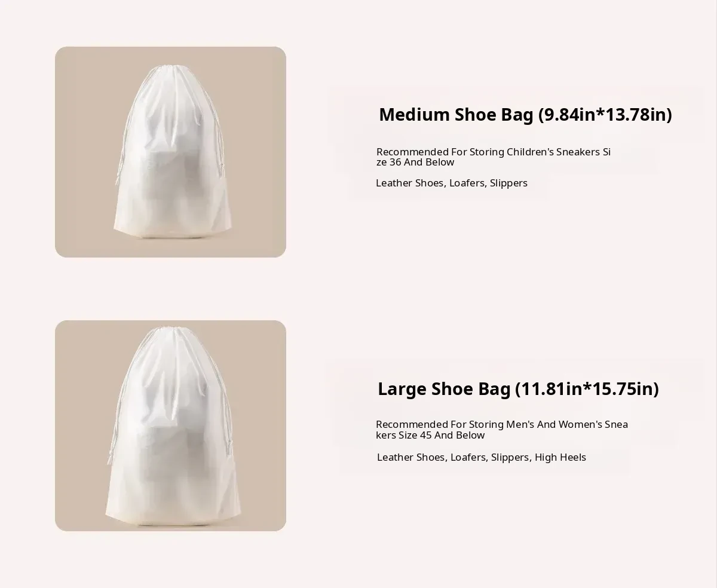Select the Medium Shoe Bag product image

click(x=170, y=152)
